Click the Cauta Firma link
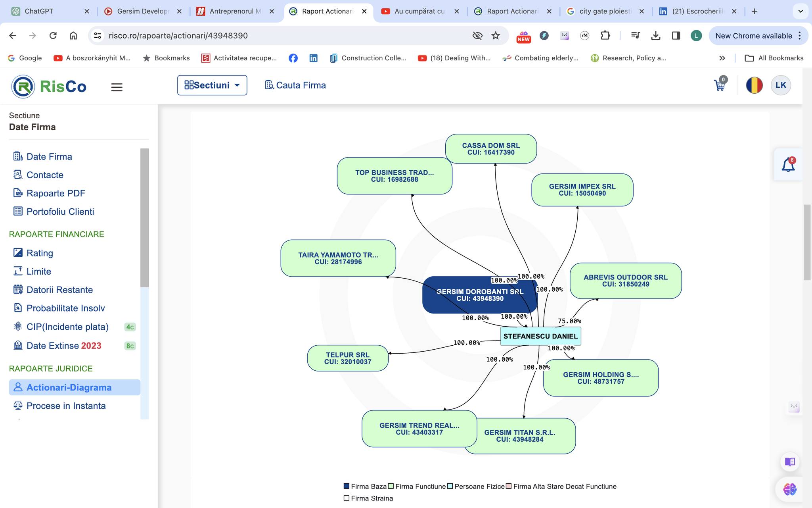 (x=295, y=85)
